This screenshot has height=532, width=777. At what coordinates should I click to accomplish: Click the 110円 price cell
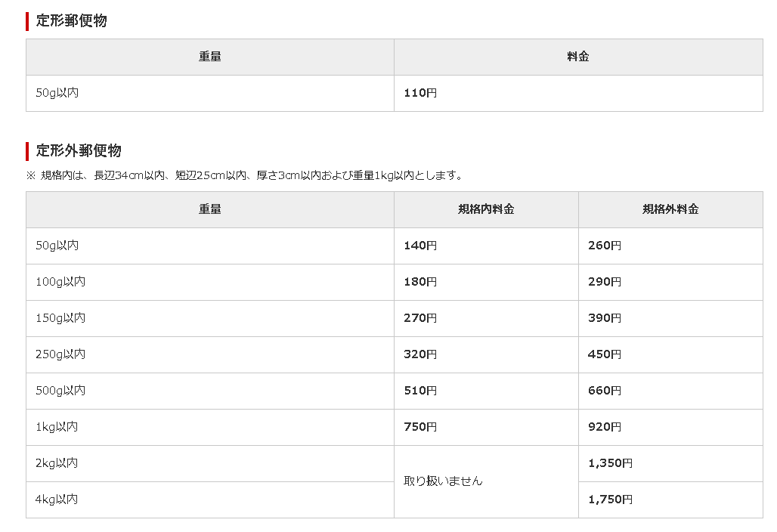click(578, 93)
